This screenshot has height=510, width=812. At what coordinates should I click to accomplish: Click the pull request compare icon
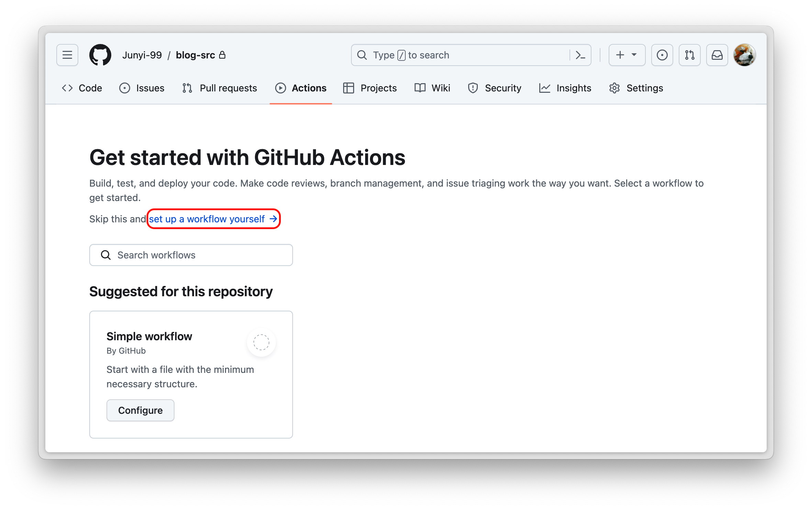[689, 55]
